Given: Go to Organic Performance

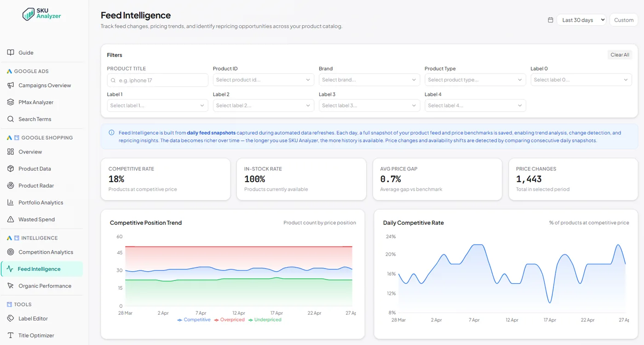Looking at the screenshot, I should 42,286.
